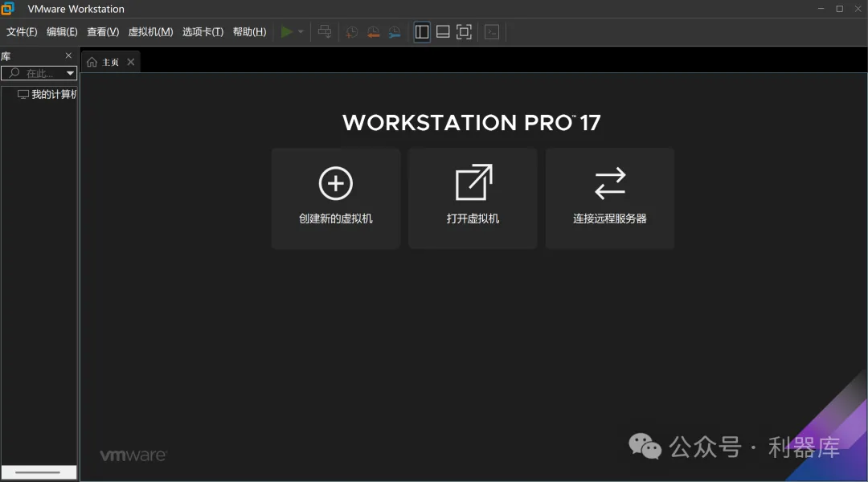Open the library search filter dropdown arrow
Screen dimensions: 868x482
70,73
